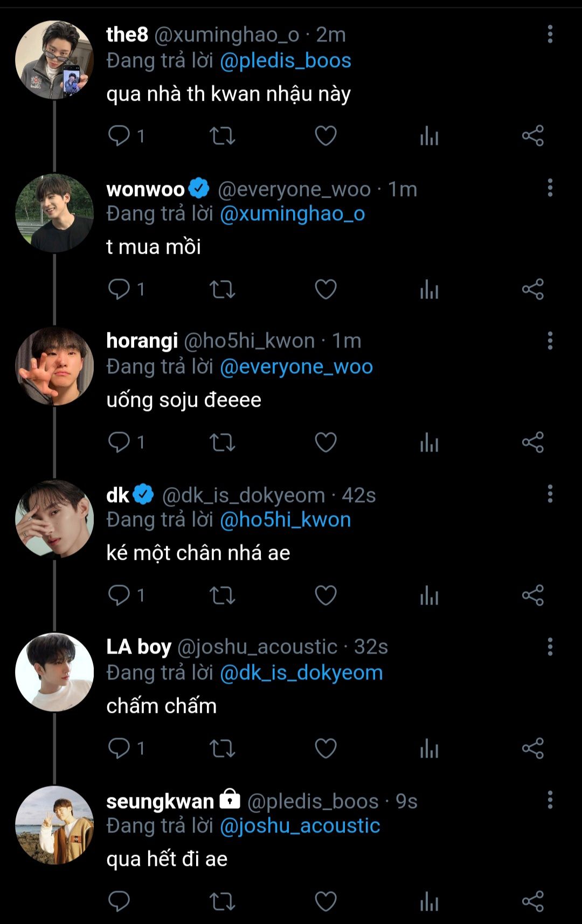Image resolution: width=582 pixels, height=924 pixels.
Task: Reply to the8's tweet
Action: pos(119,136)
